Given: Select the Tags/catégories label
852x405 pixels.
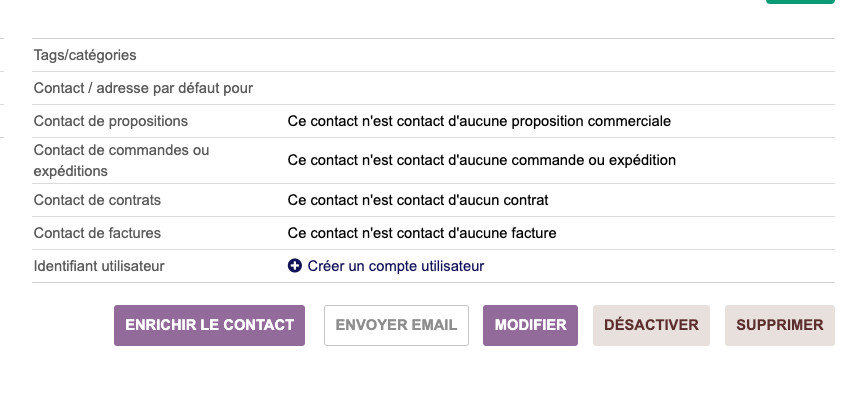Looking at the screenshot, I should [85, 55].
